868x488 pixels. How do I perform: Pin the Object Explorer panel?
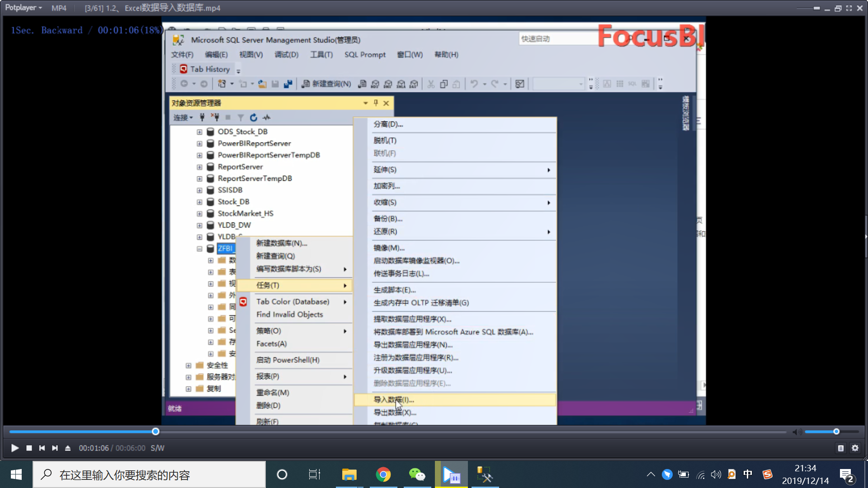[376, 103]
